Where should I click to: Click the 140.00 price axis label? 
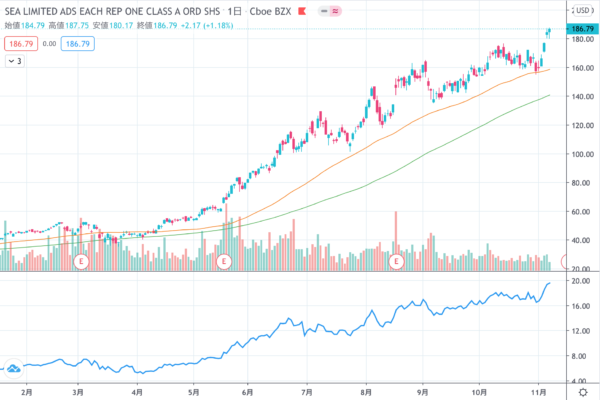click(582, 96)
